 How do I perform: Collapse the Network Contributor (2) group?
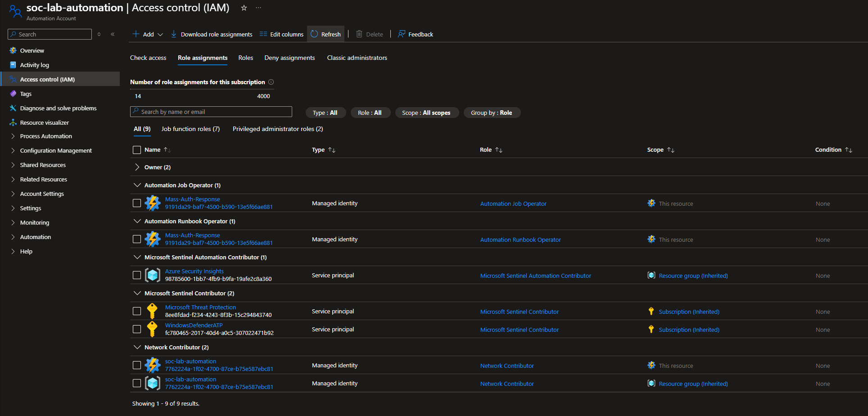pos(137,347)
